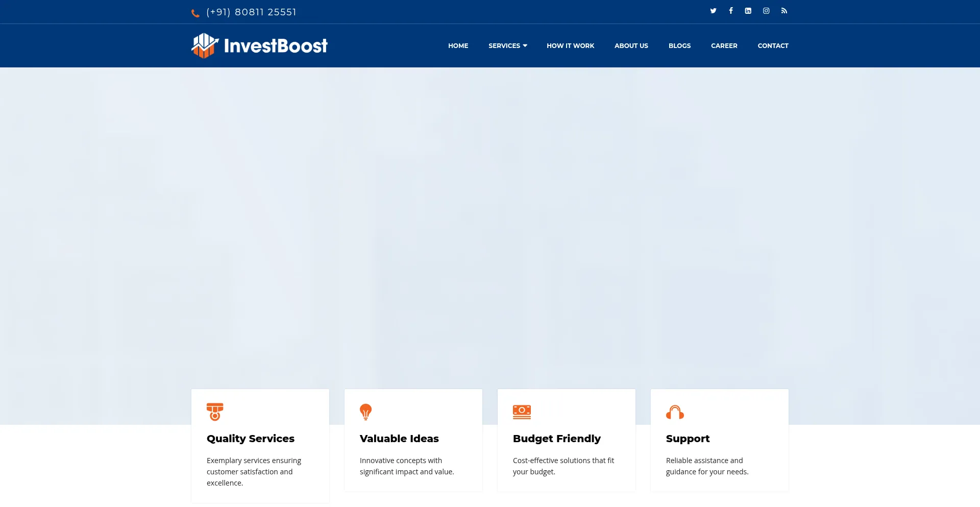The width and height of the screenshot is (980, 507).
Task: Open the How It Work page
Action: pos(570,45)
